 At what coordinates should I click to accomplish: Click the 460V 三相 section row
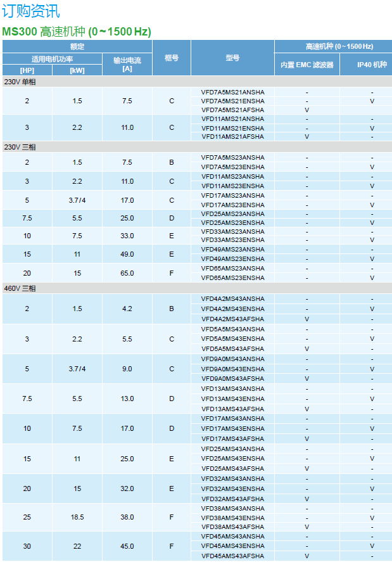click(x=20, y=288)
